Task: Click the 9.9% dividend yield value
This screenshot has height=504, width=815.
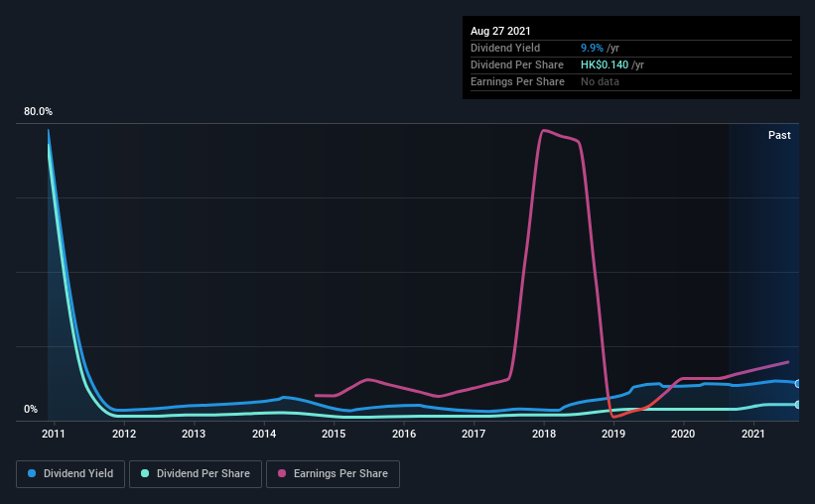Action: click(x=592, y=48)
